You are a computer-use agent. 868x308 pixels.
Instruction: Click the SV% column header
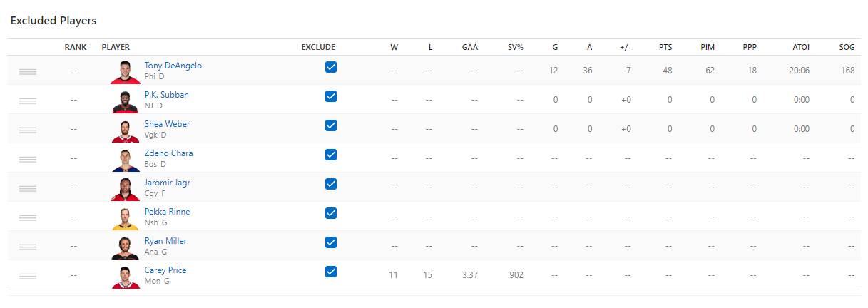click(x=516, y=48)
